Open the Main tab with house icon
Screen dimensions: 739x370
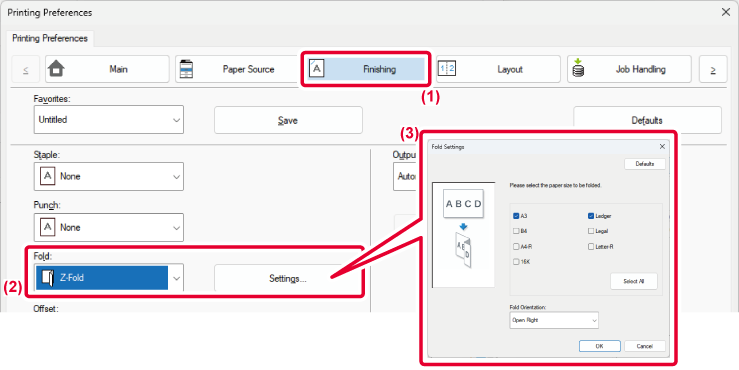[x=107, y=69]
